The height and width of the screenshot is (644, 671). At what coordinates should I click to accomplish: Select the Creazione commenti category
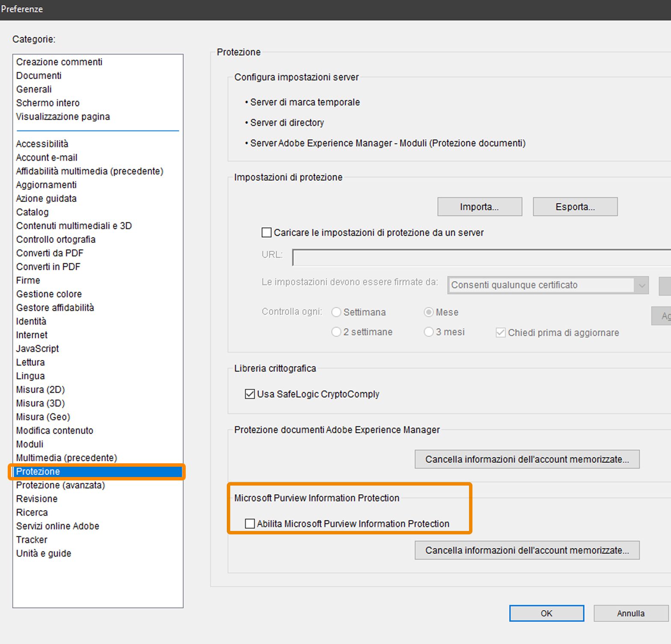pyautogui.click(x=59, y=62)
